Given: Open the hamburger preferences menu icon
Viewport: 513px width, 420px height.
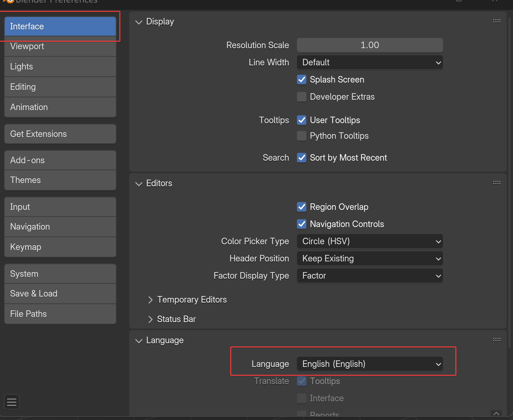Looking at the screenshot, I should tap(11, 402).
